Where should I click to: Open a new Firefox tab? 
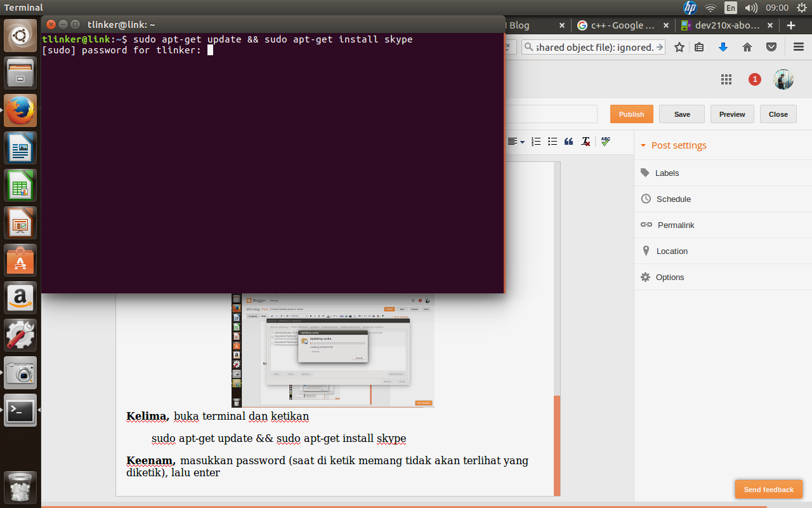[x=791, y=25]
